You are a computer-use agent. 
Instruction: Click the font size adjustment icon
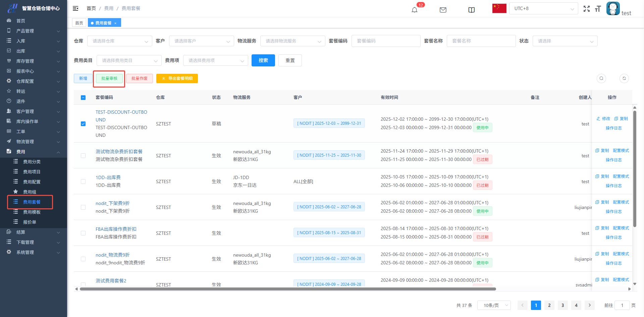(598, 9)
